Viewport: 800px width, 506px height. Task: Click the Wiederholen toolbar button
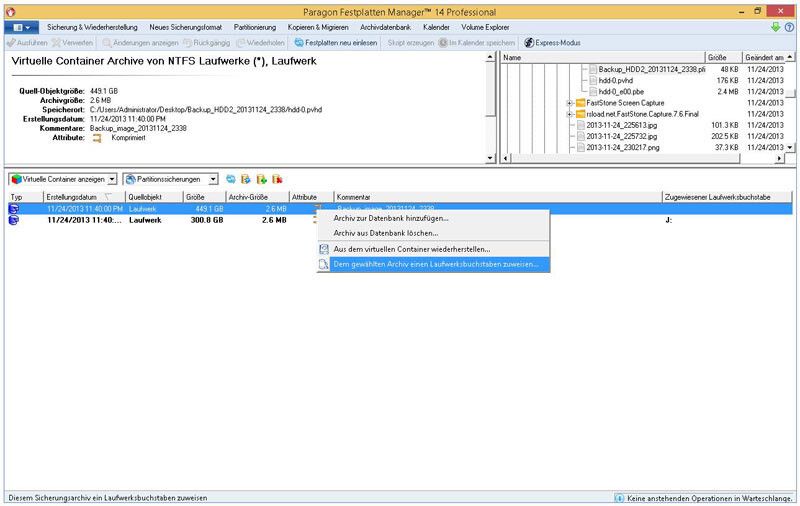point(260,43)
